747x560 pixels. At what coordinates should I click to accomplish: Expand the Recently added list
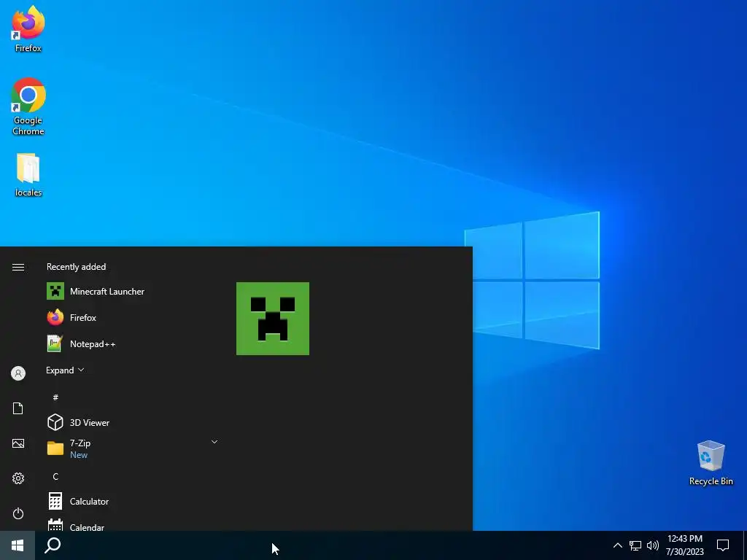[65, 370]
